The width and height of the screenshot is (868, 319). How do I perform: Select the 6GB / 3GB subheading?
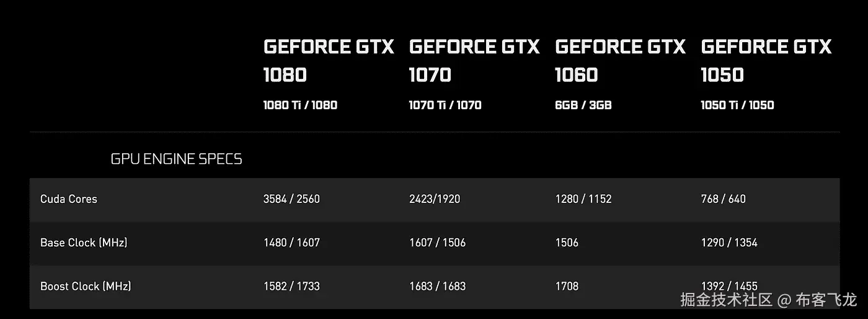[x=583, y=105]
